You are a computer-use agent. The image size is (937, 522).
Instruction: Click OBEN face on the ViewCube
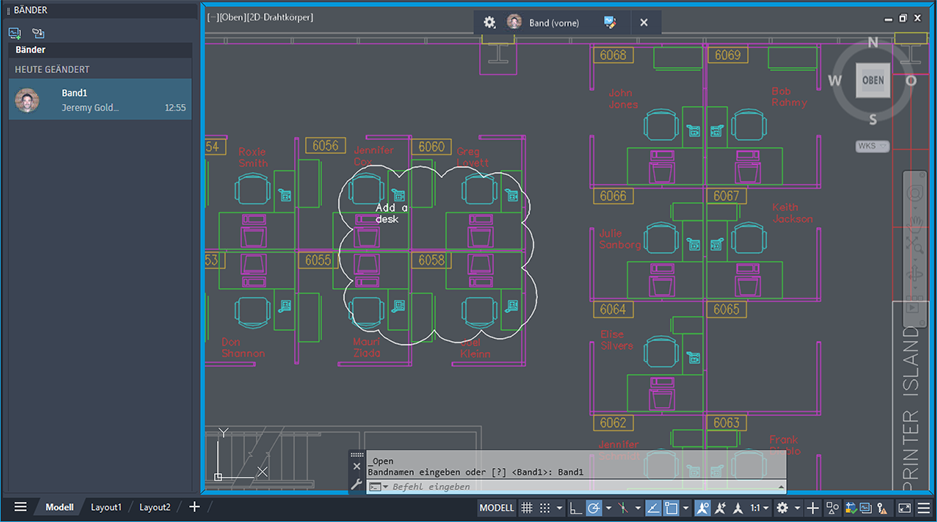(872, 81)
